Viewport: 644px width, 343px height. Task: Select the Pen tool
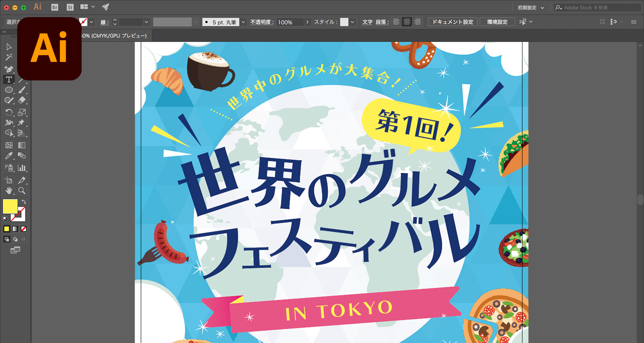pos(9,69)
